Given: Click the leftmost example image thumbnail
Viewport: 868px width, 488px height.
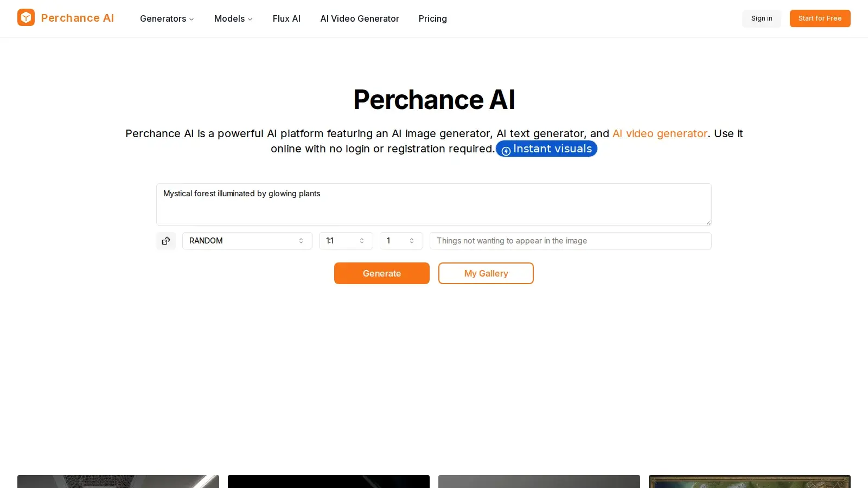Looking at the screenshot, I should 118,481.
